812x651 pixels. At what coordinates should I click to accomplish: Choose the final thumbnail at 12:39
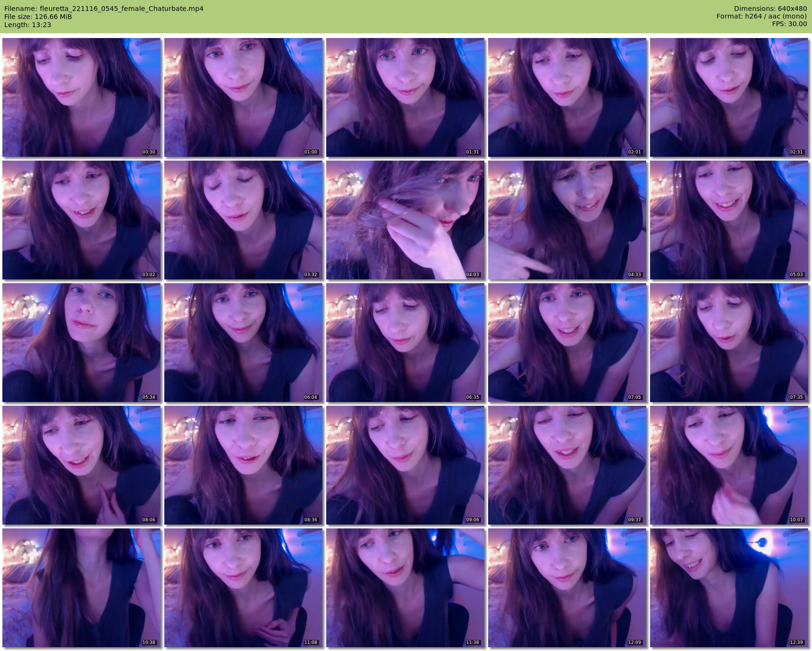[729, 588]
